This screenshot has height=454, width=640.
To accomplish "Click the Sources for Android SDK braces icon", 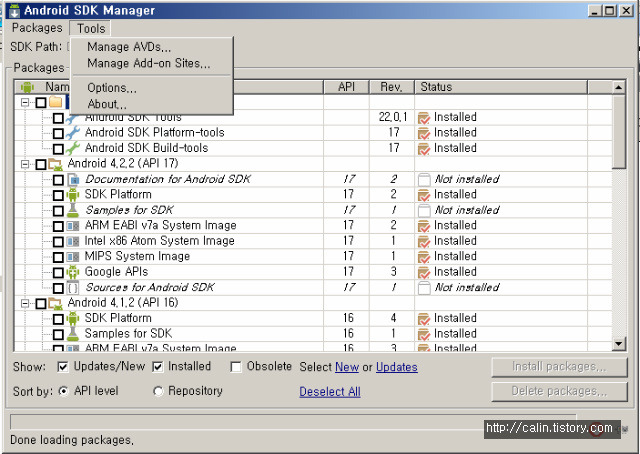I will [x=73, y=287].
